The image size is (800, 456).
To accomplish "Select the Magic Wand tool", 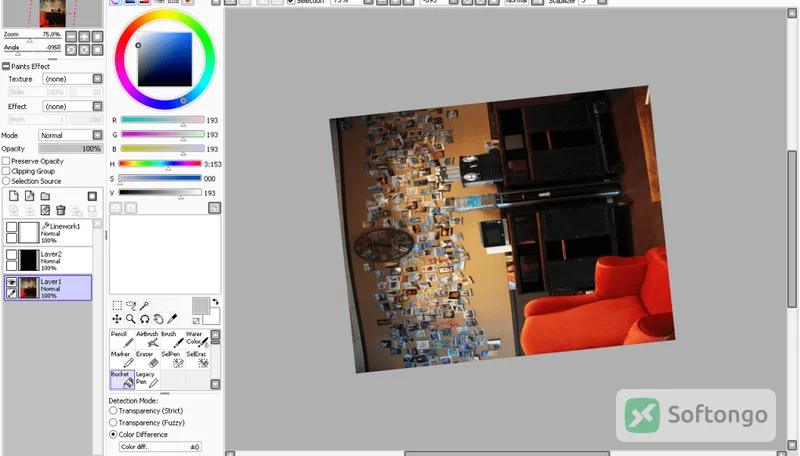I will [144, 305].
